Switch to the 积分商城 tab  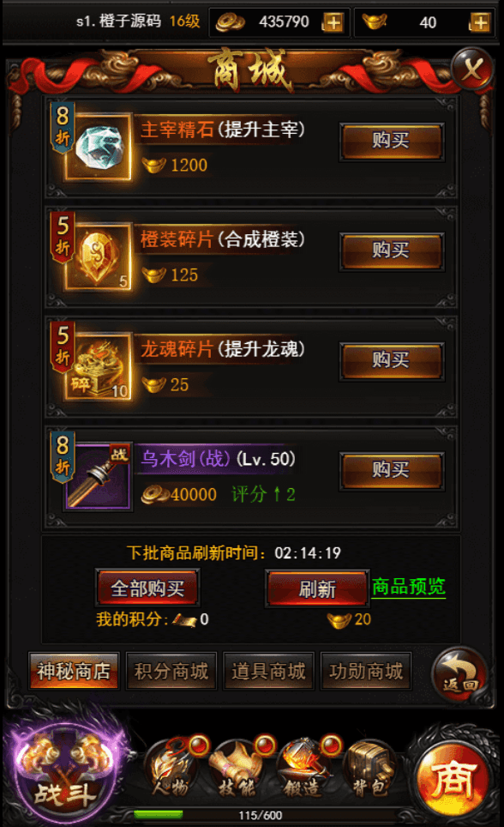pos(171,671)
